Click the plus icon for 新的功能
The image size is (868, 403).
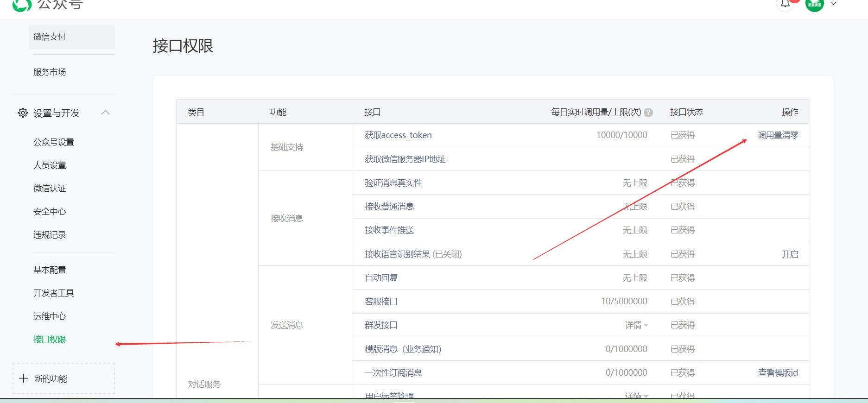point(24,378)
